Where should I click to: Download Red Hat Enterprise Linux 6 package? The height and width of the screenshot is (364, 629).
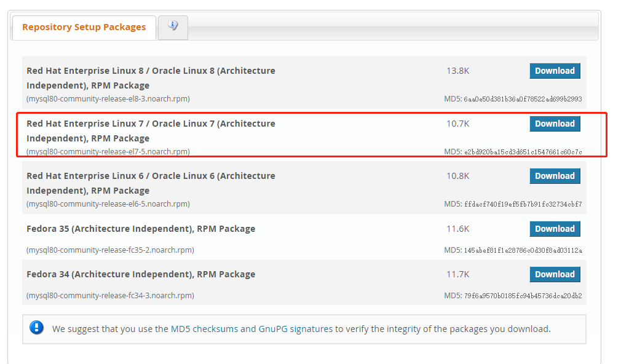(x=555, y=176)
